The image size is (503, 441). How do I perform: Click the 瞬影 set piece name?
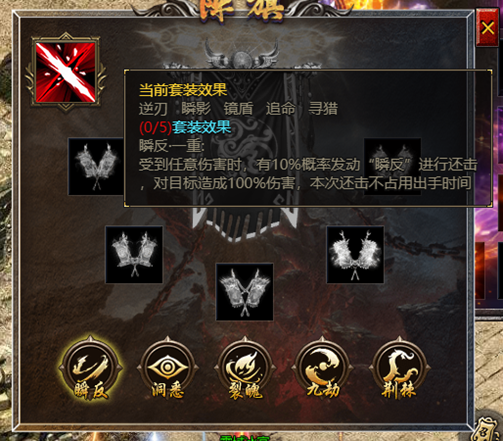pos(196,109)
